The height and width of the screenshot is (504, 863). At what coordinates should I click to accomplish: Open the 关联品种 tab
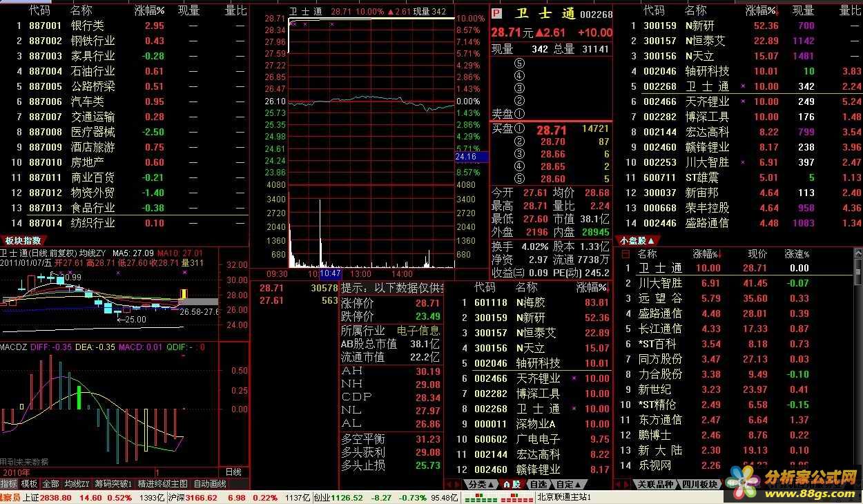[655, 484]
